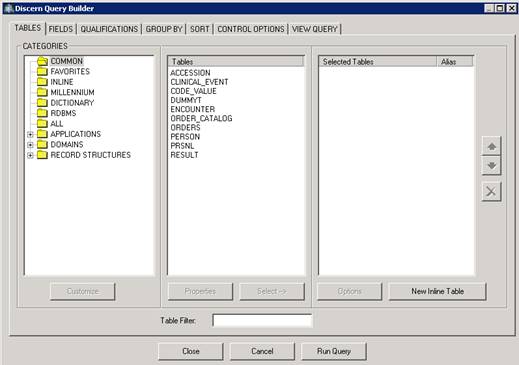Screen dimensions: 519x365
Task: Remove selected table with X button
Action: 491,192
